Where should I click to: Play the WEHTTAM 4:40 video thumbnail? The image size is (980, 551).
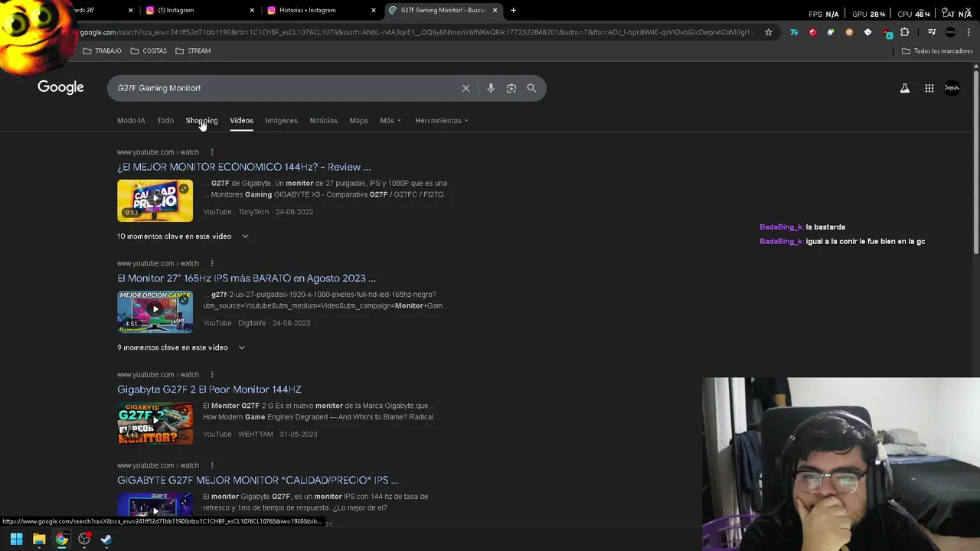click(x=155, y=422)
